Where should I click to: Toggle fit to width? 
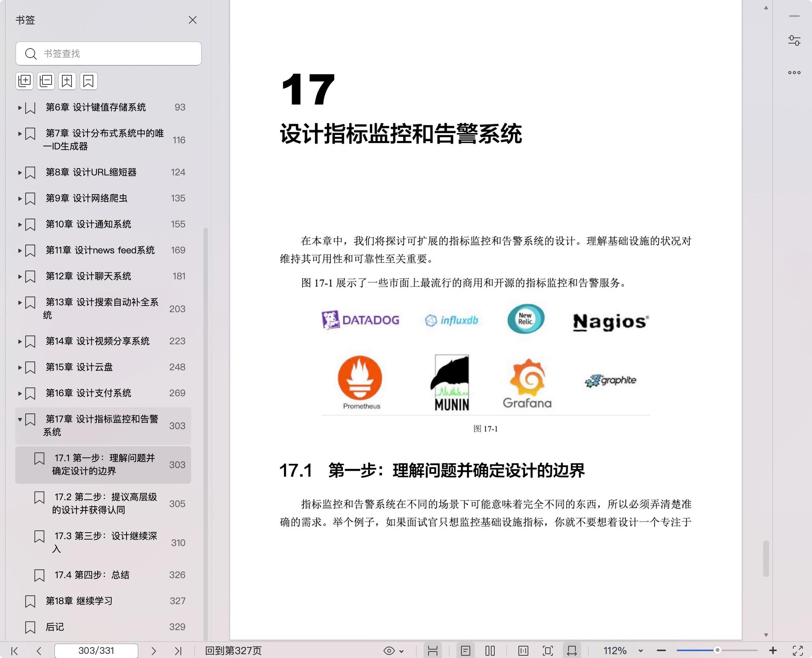pos(572,651)
